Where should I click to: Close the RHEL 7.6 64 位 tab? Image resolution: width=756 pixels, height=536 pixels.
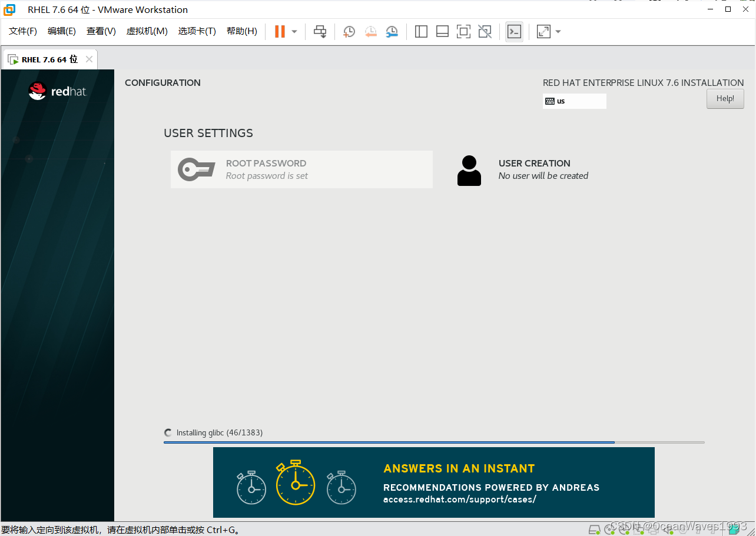click(89, 59)
